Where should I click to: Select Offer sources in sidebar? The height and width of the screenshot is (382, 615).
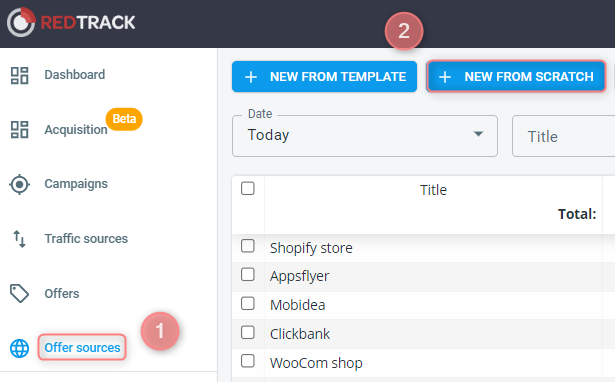(82, 347)
